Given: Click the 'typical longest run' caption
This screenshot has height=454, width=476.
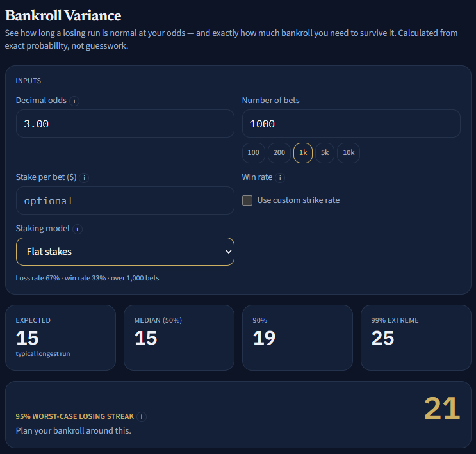Looking at the screenshot, I should tap(43, 354).
